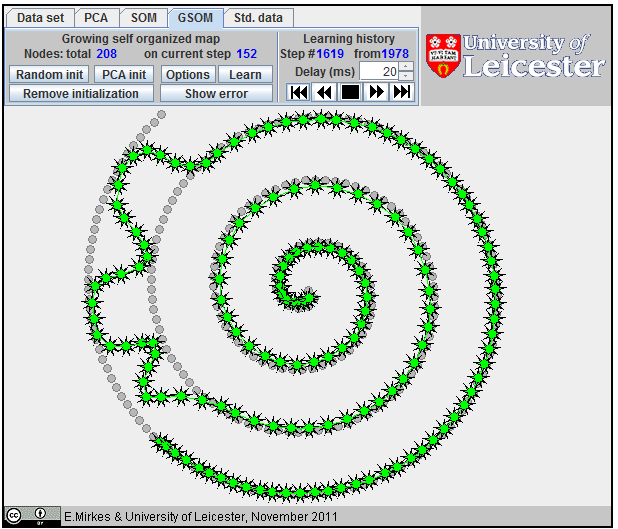Decrease delay with spinner down arrow

coord(405,76)
